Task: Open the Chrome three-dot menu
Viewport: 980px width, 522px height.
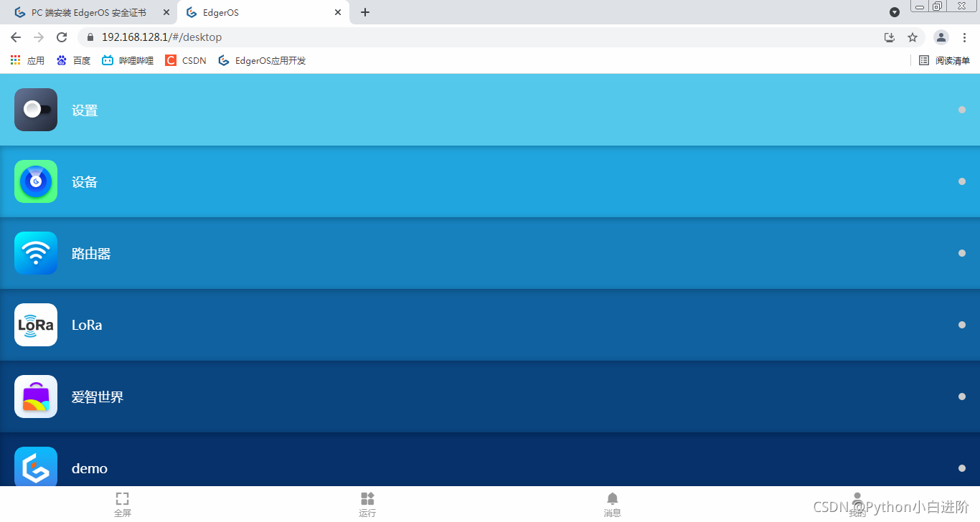Action: [964, 37]
